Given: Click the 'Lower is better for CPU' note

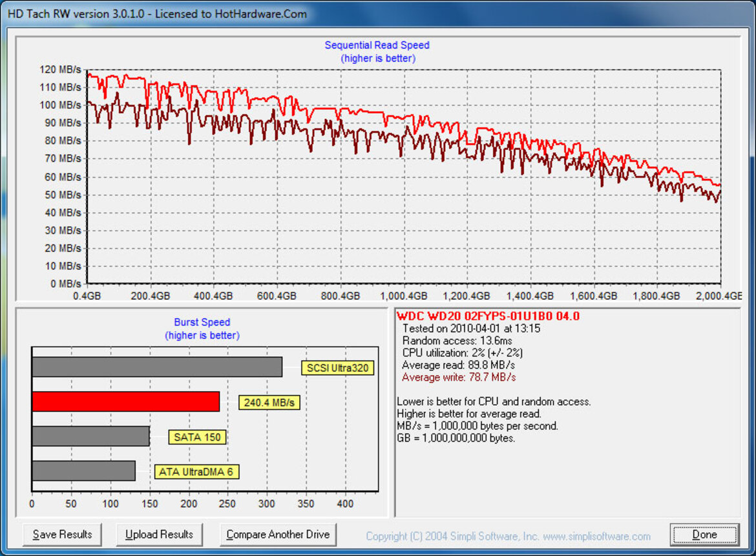Looking at the screenshot, I should 494,401.
